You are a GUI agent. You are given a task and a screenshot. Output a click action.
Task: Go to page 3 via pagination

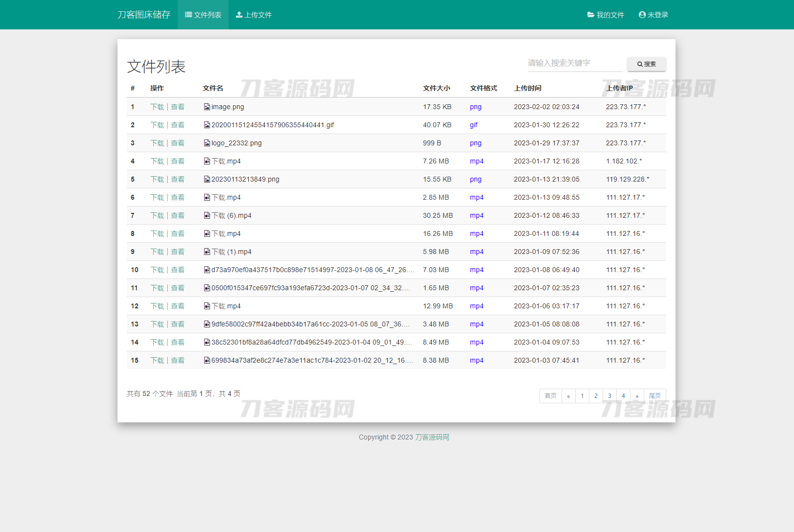point(609,395)
